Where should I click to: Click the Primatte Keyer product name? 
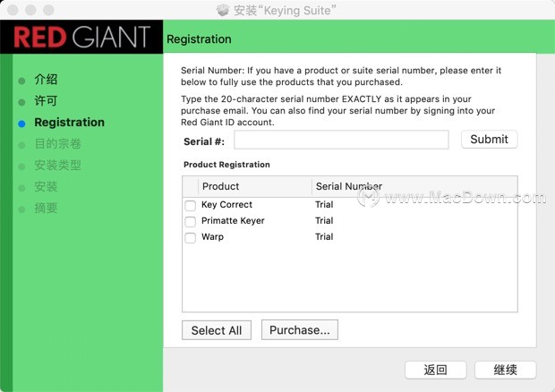[233, 221]
